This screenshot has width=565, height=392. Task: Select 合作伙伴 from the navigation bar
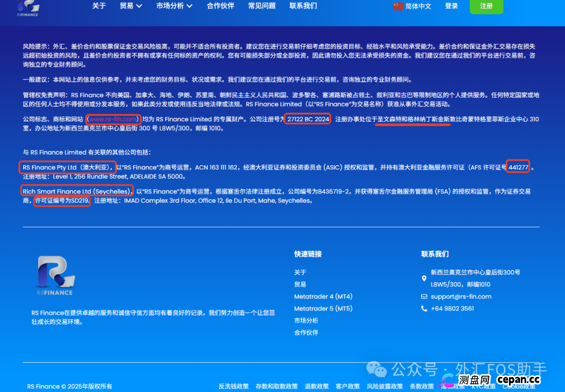pyautogui.click(x=220, y=6)
